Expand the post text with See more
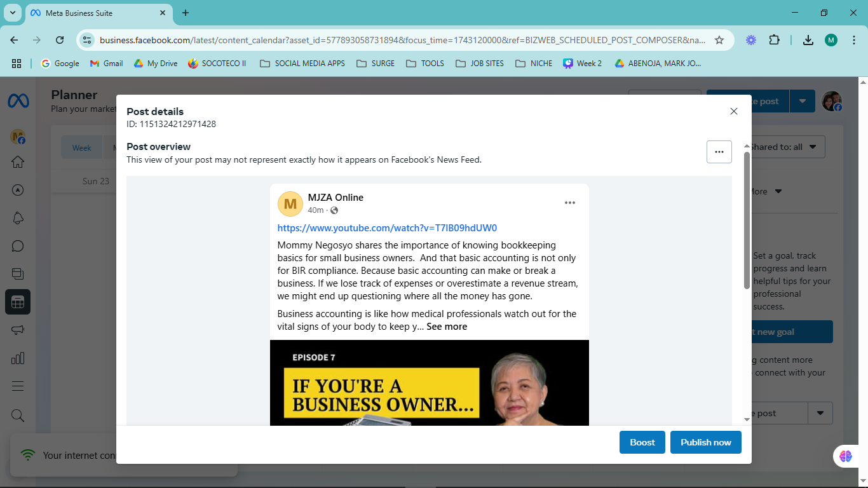This screenshot has width=868, height=488. [x=447, y=327]
